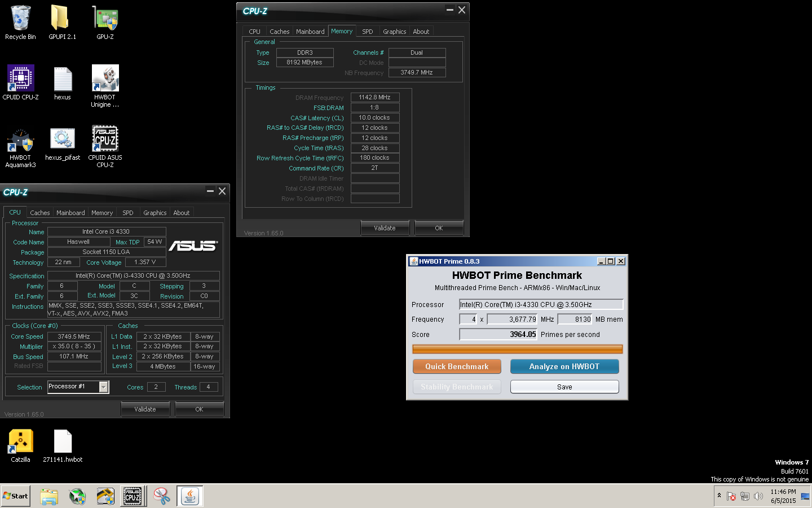Launch the GPU-Z desktop icon
This screenshot has height=508, width=812.
tap(105, 23)
